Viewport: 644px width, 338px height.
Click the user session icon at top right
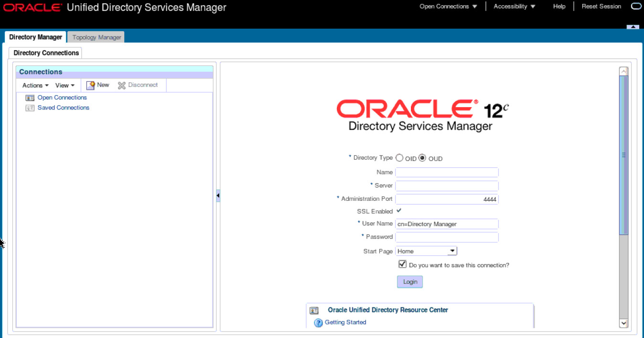coord(636,6)
